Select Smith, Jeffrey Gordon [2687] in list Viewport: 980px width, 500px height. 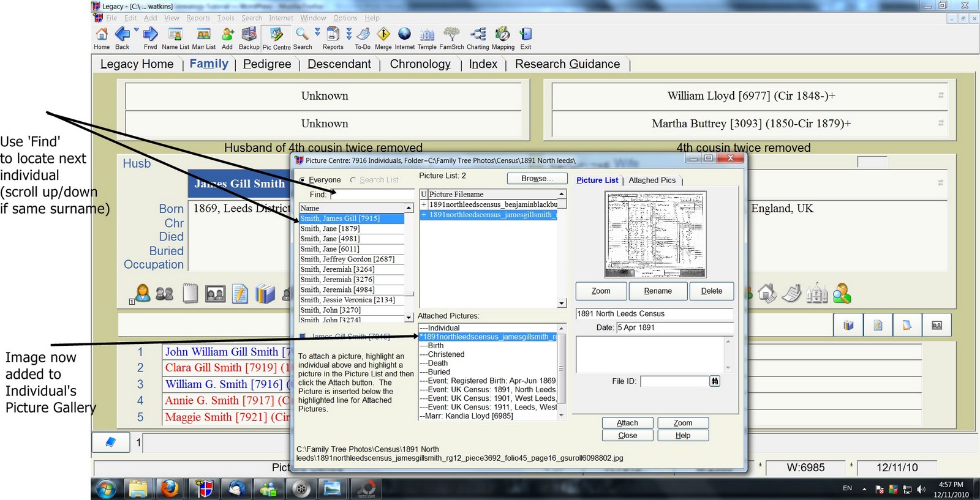click(352, 259)
